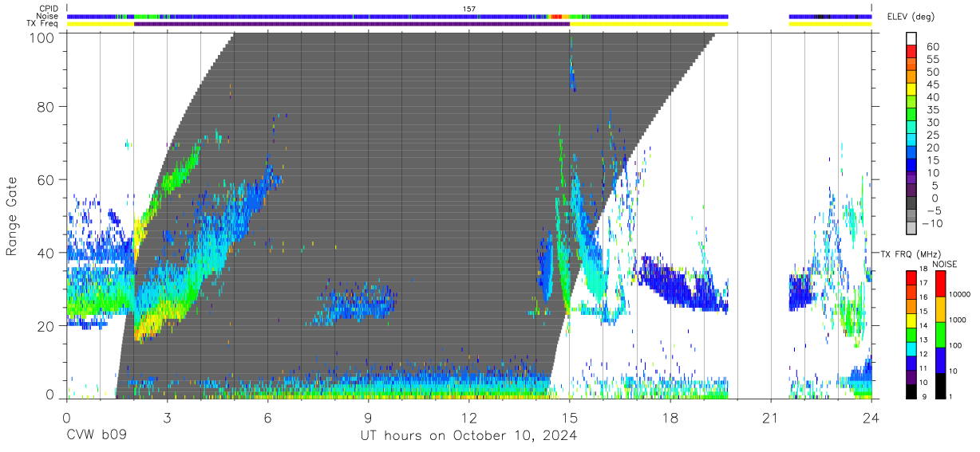Click the "21" tick on the UT hours axis
The image size is (980, 452).
click(x=771, y=417)
